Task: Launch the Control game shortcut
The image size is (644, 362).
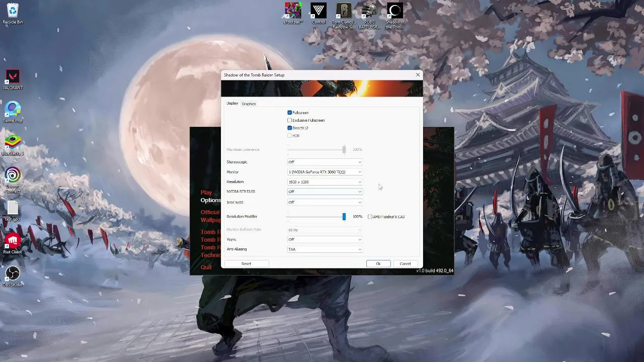Action: coord(318,14)
